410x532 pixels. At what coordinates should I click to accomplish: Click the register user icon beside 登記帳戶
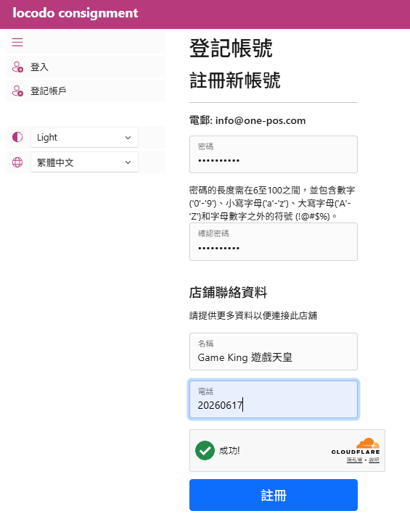pyautogui.click(x=17, y=91)
